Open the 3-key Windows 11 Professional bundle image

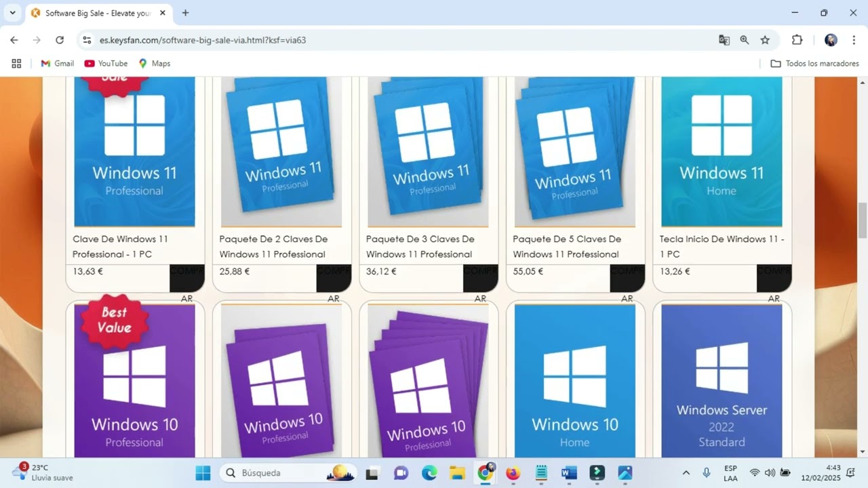[x=428, y=152]
